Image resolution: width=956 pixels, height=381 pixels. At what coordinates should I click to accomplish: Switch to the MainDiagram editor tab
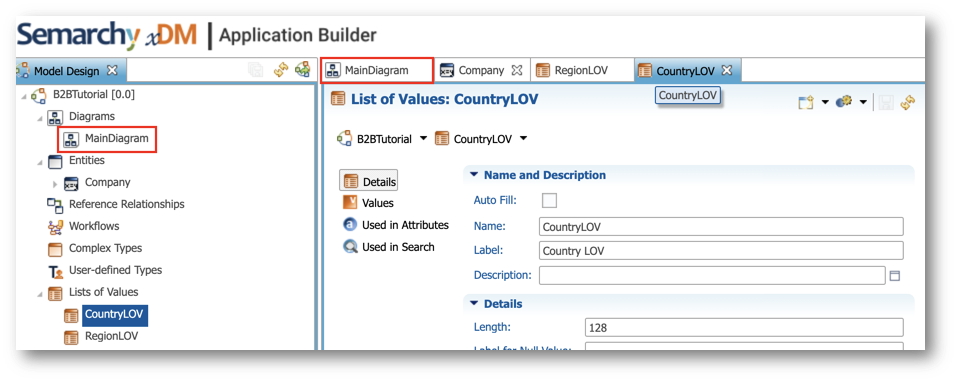377,70
